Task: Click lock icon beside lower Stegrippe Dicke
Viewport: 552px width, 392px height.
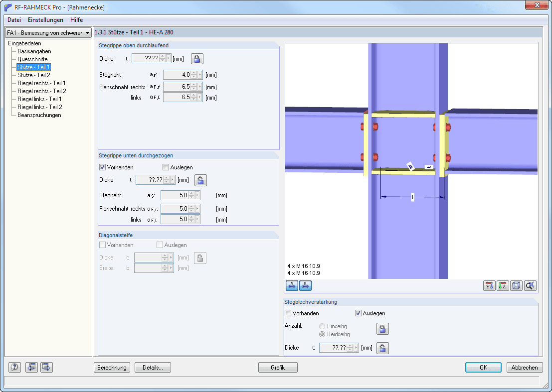Action: 200,180
